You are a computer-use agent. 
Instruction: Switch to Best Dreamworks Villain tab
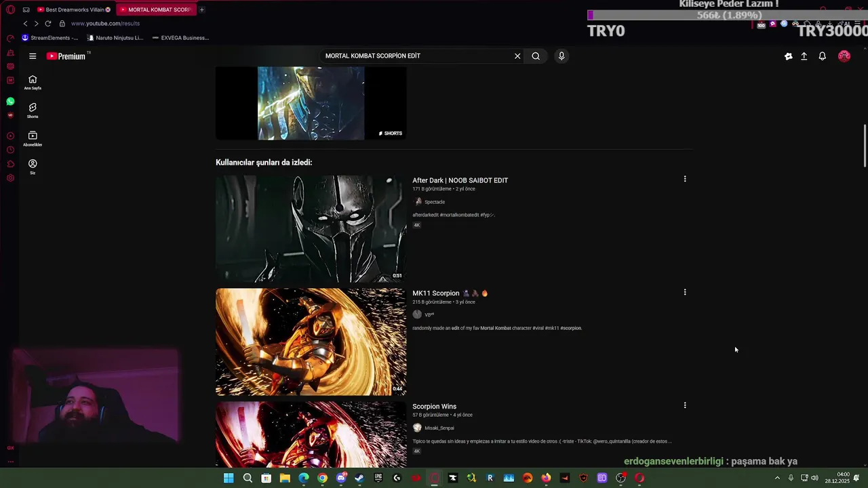74,9
